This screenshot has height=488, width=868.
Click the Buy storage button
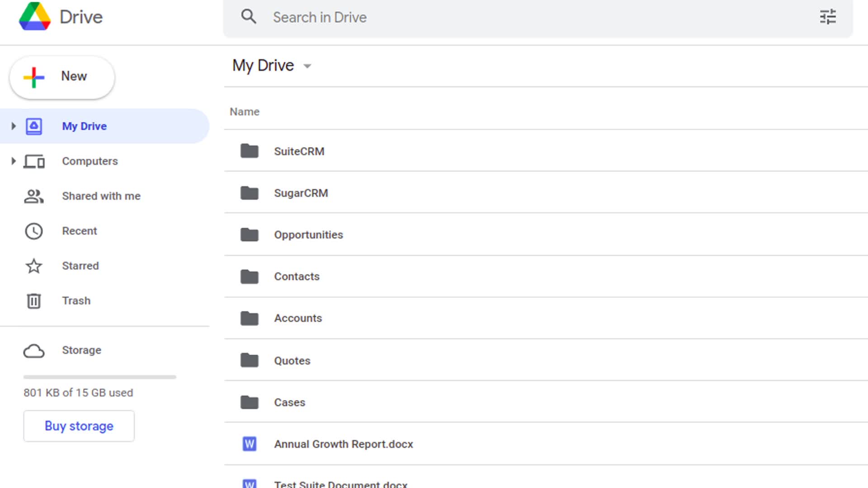click(79, 426)
